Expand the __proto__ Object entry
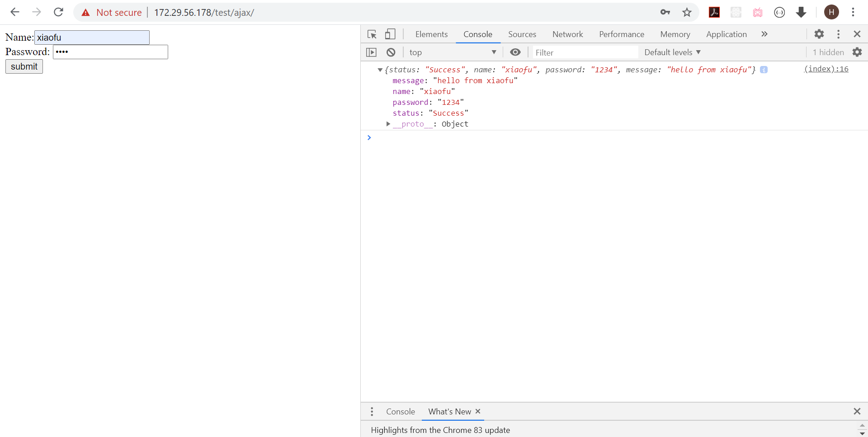 tap(388, 124)
